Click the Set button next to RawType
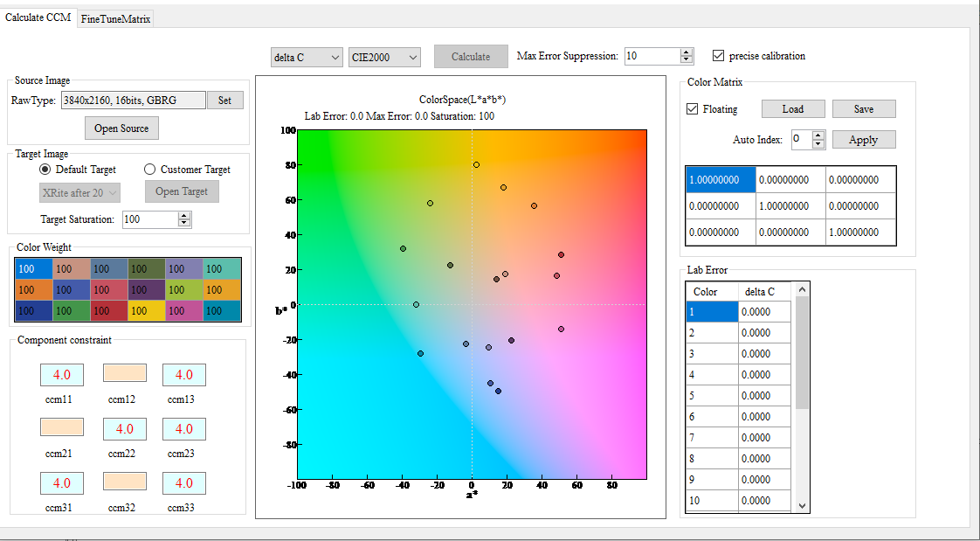980x541 pixels. pyautogui.click(x=225, y=100)
